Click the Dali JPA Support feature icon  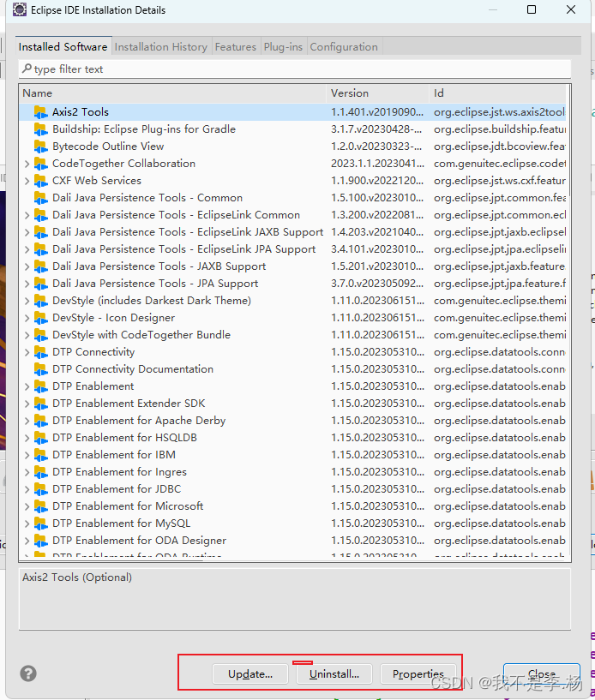40,284
